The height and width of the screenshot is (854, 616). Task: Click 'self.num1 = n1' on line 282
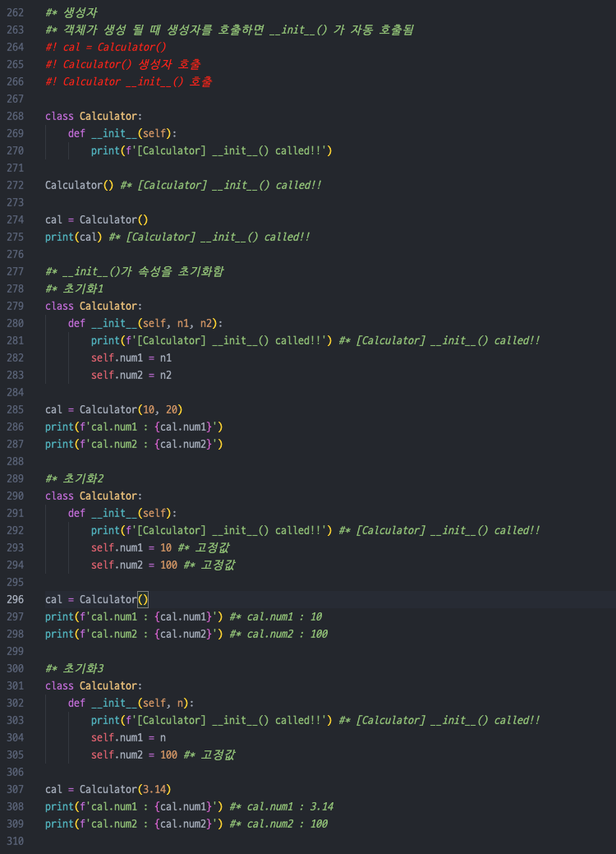(131, 358)
